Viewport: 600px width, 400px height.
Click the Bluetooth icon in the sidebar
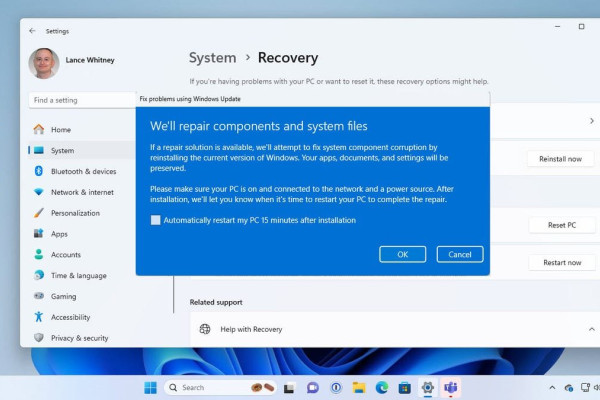39,171
